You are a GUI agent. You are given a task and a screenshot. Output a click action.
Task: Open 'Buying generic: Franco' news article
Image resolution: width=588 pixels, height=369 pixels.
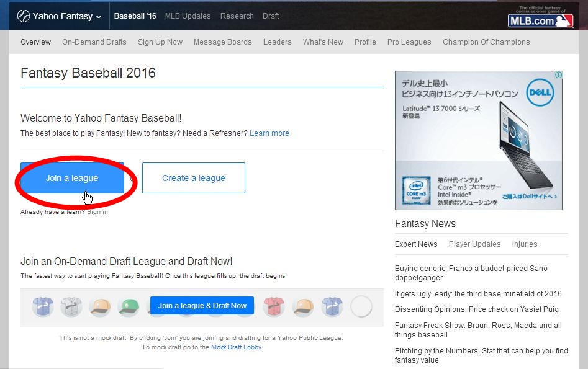471,273
